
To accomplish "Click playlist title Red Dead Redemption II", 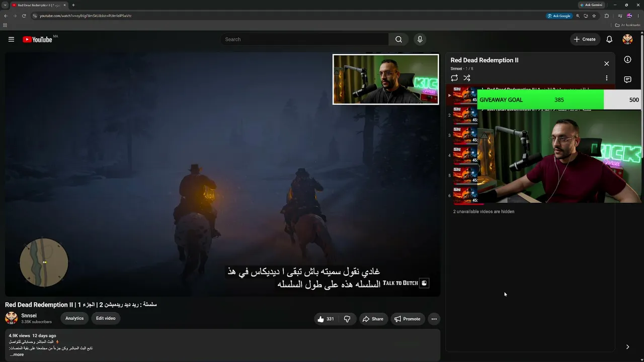I will coord(485,60).
